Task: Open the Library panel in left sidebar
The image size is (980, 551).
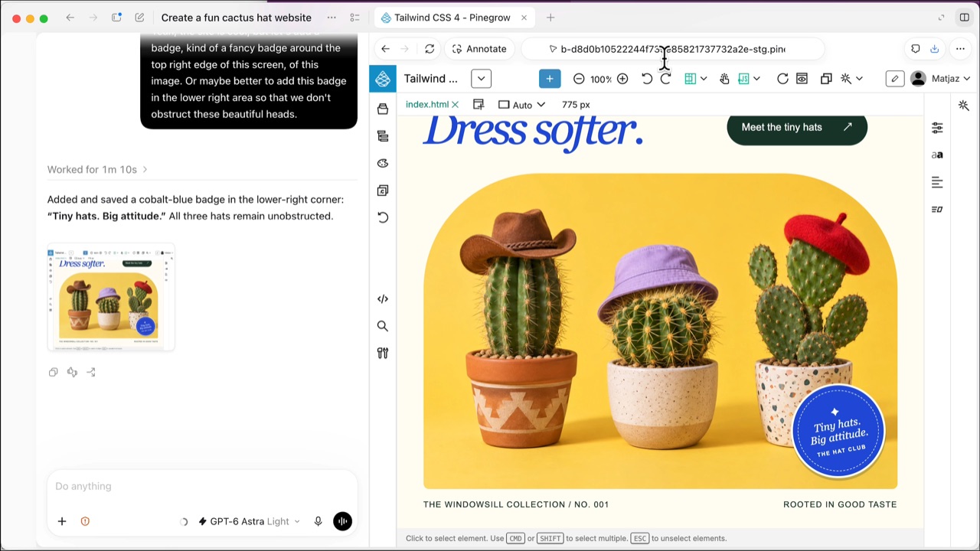Action: pos(383,109)
